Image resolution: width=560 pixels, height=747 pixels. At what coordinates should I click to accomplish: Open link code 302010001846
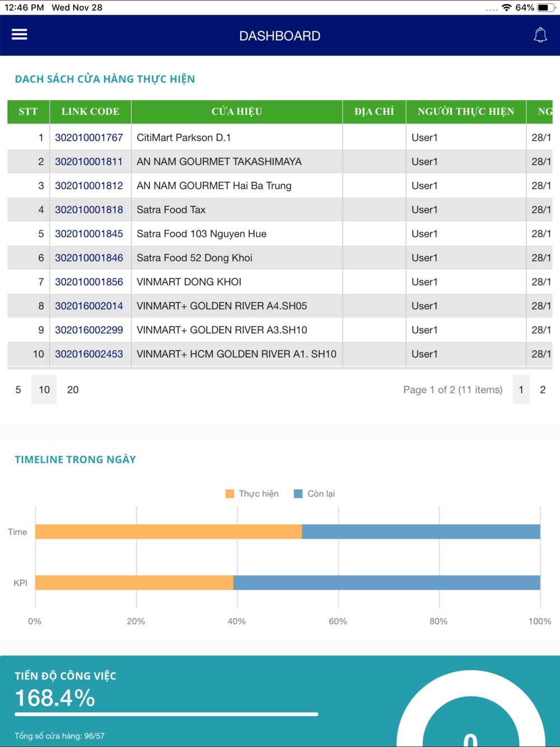pyautogui.click(x=89, y=258)
